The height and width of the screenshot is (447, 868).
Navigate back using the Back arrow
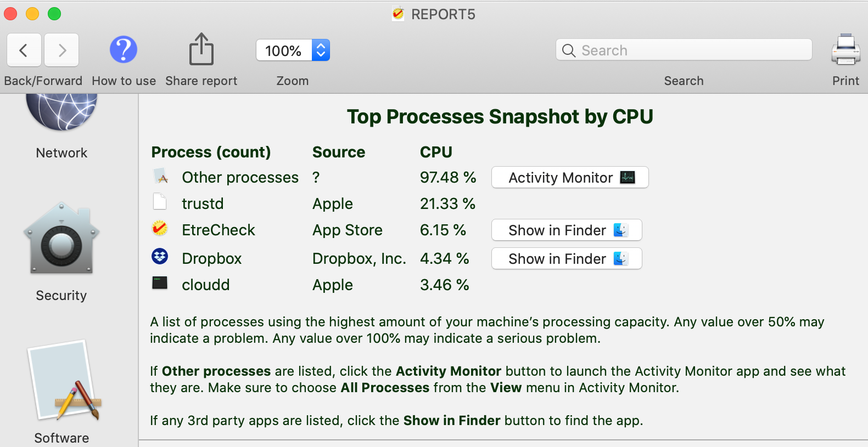coord(24,50)
